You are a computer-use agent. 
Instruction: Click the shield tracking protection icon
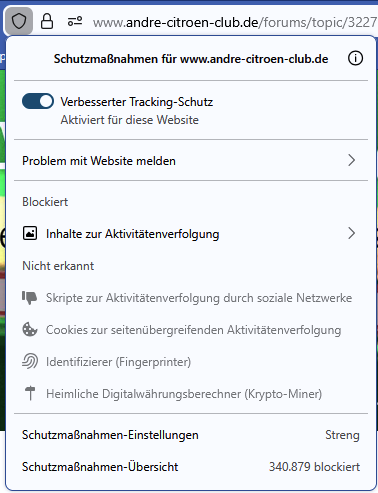click(x=19, y=22)
